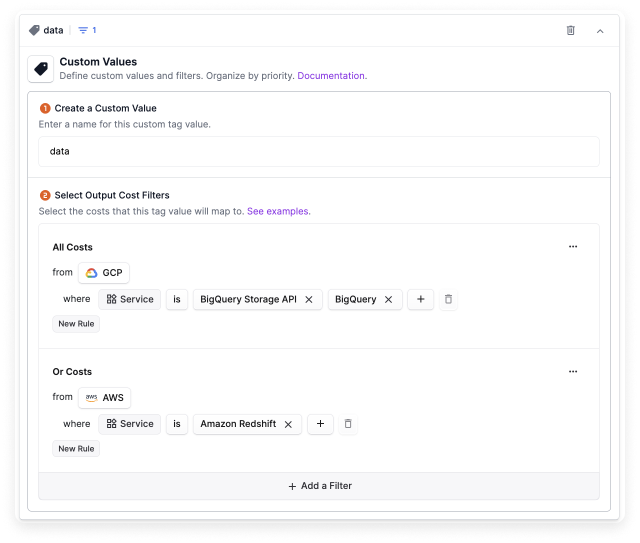640x543 pixels.
Task: Delete the data tag via header trash icon
Action: click(x=570, y=30)
